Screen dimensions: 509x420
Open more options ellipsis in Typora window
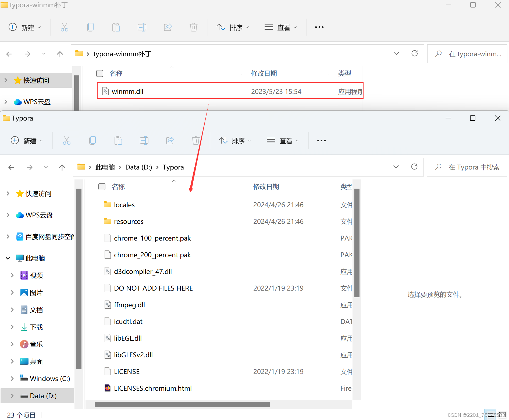(321, 140)
